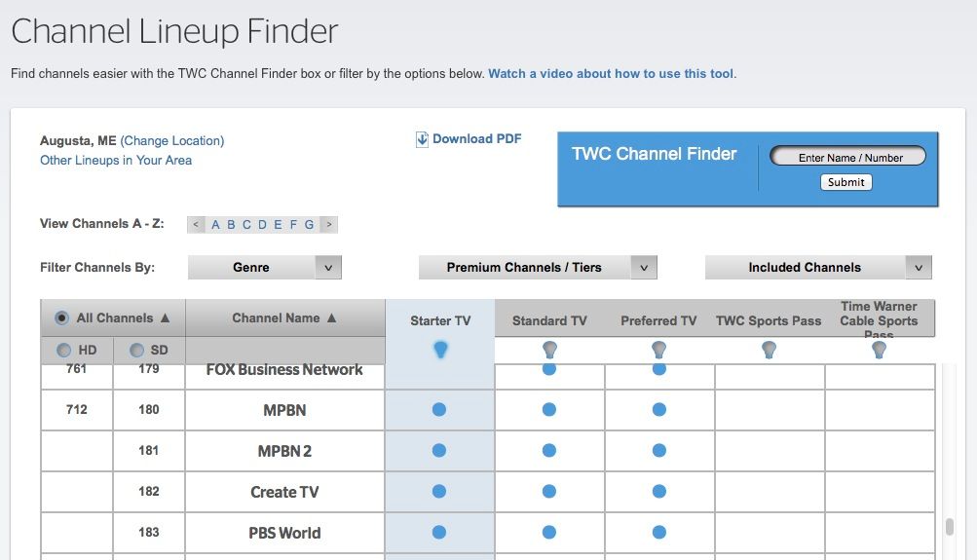
Task: Click MPBN 2 Standard TV dot
Action: click(549, 450)
